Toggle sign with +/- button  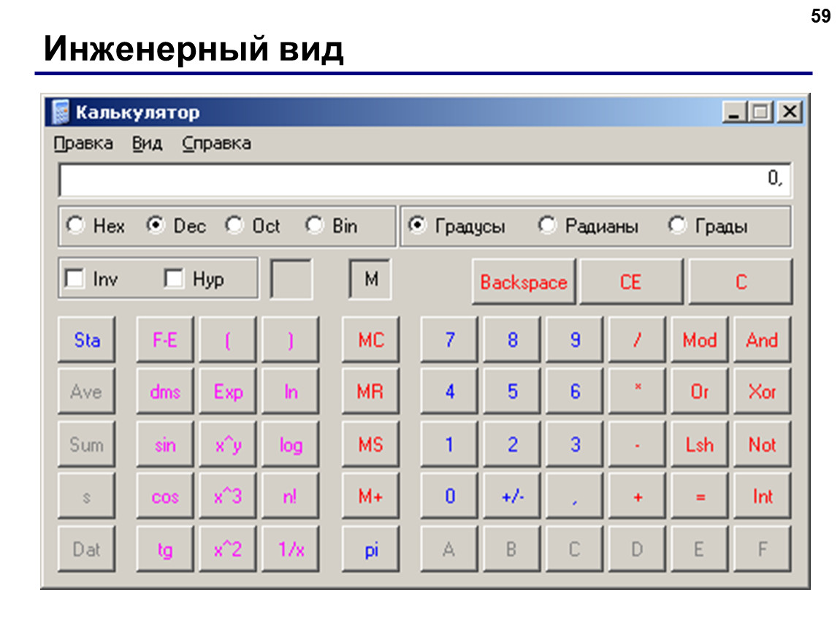point(512,496)
